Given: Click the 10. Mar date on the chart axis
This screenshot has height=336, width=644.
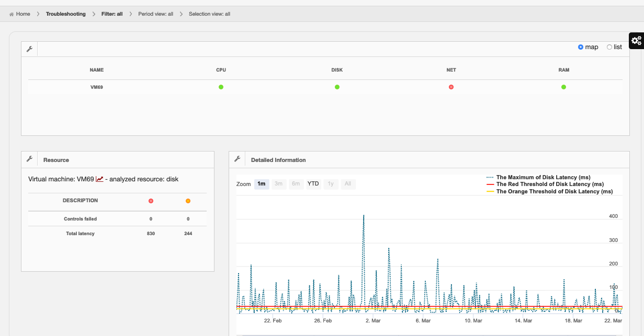Looking at the screenshot, I should tap(473, 320).
